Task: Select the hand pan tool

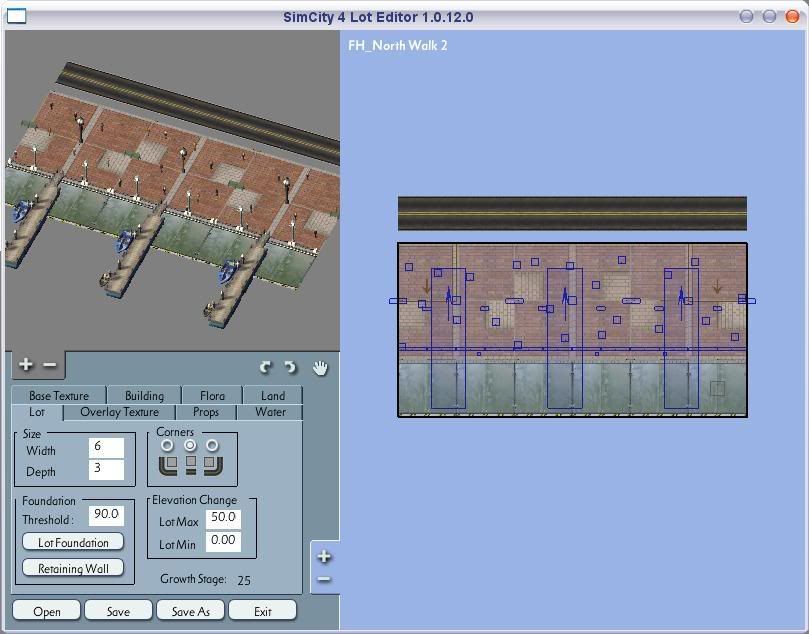Action: pos(320,368)
